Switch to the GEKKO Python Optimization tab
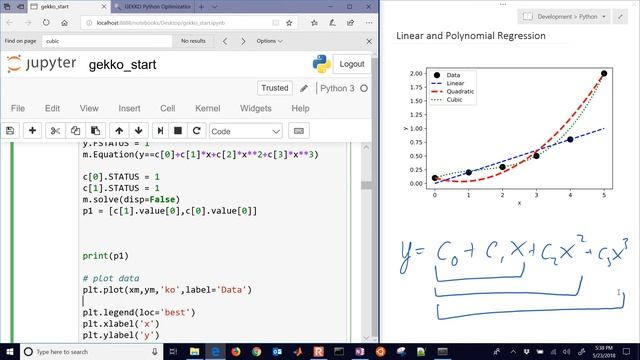Image resolution: width=640 pixels, height=360 pixels. 153,7
